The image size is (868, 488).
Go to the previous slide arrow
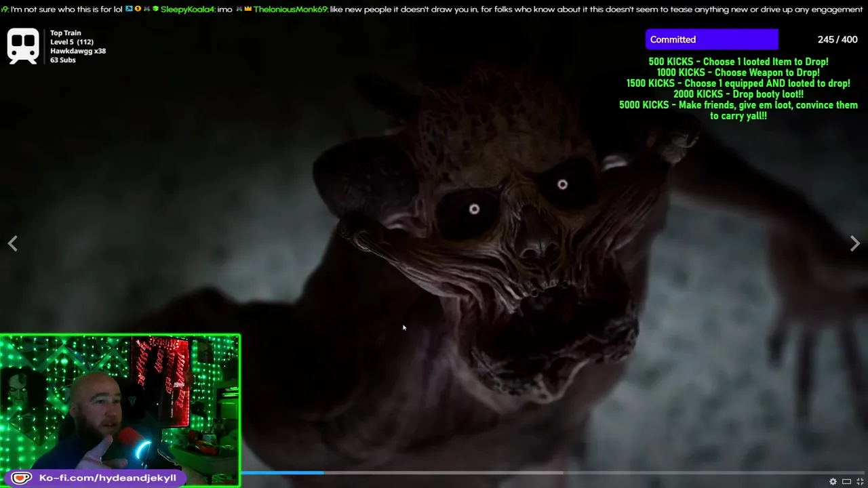[x=13, y=243]
